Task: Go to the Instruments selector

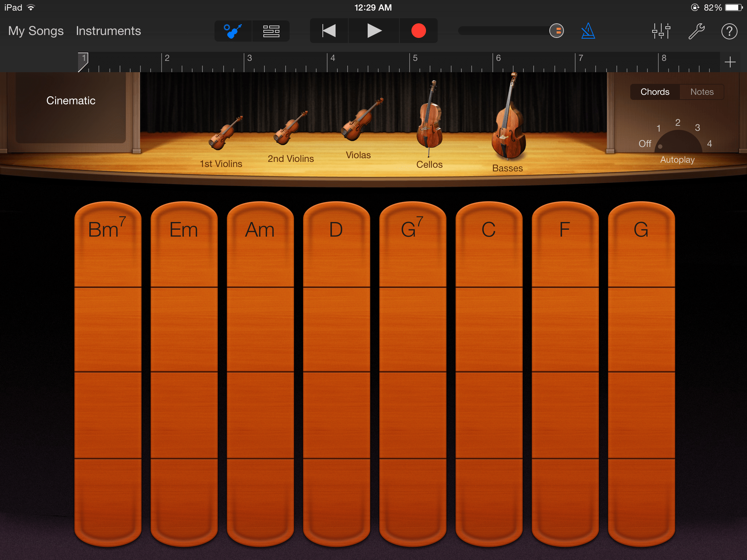Action: click(x=108, y=31)
